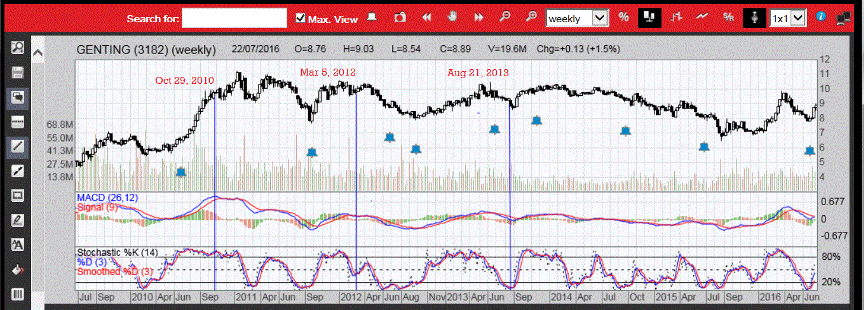Toggle the Max. View checkbox

[301, 18]
